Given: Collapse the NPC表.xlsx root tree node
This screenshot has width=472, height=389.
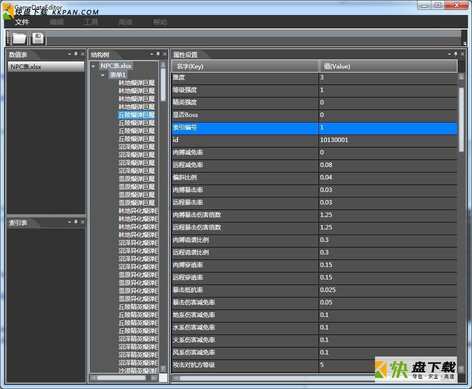Looking at the screenshot, I should tap(93, 66).
